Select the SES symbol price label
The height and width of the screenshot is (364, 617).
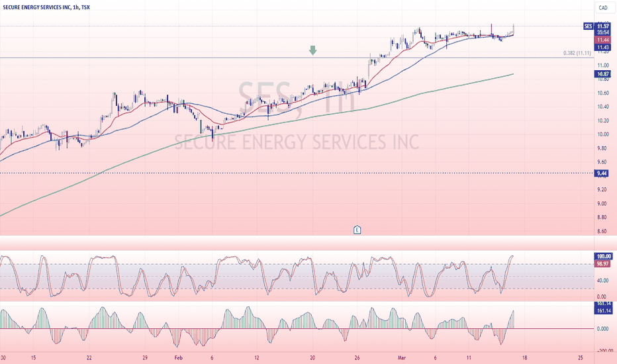tap(588, 26)
